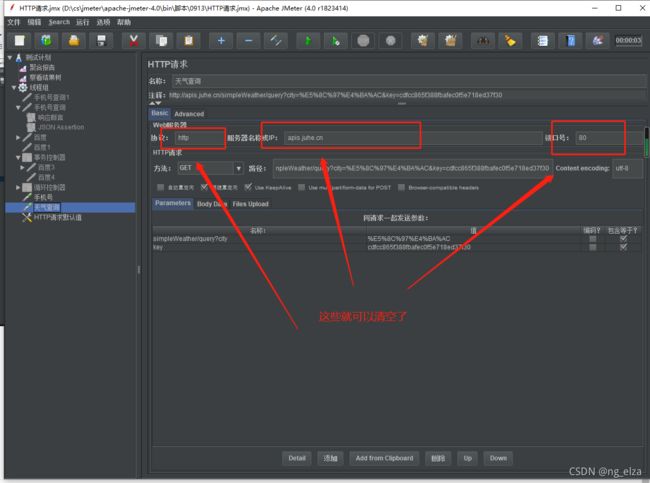Open the 方法 GET dropdown

point(238,168)
